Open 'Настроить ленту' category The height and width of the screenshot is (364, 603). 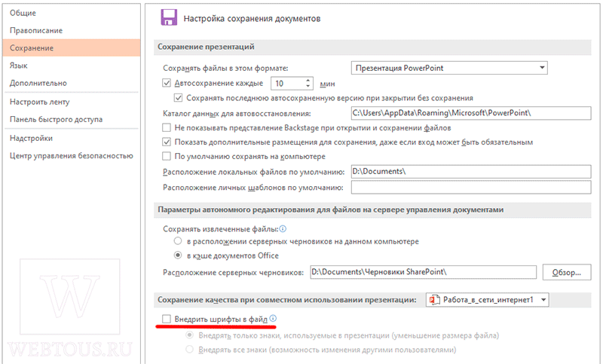[72, 102]
